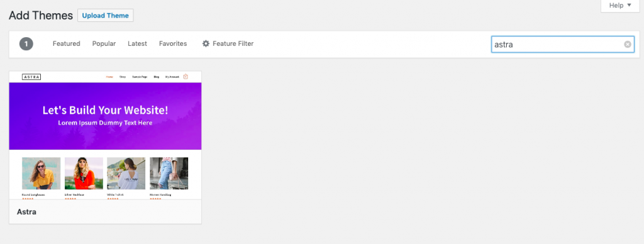644x244 pixels.
Task: Clear the search field with the X icon
Action: click(628, 45)
